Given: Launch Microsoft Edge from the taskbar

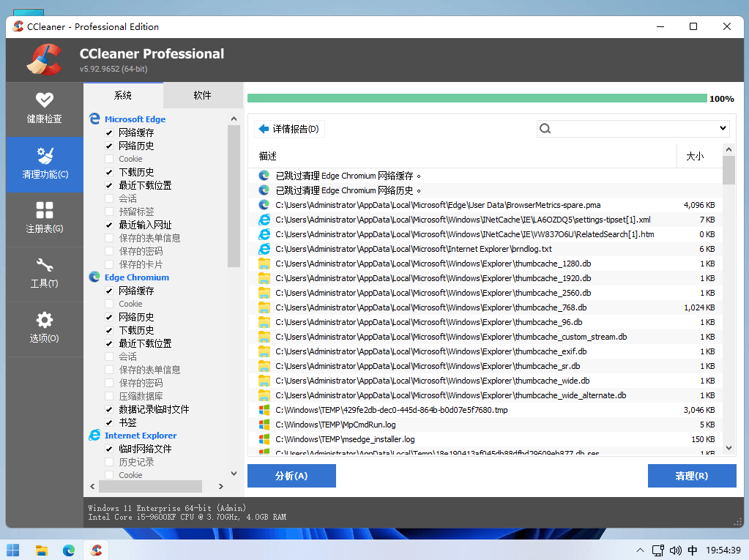Looking at the screenshot, I should (x=69, y=550).
